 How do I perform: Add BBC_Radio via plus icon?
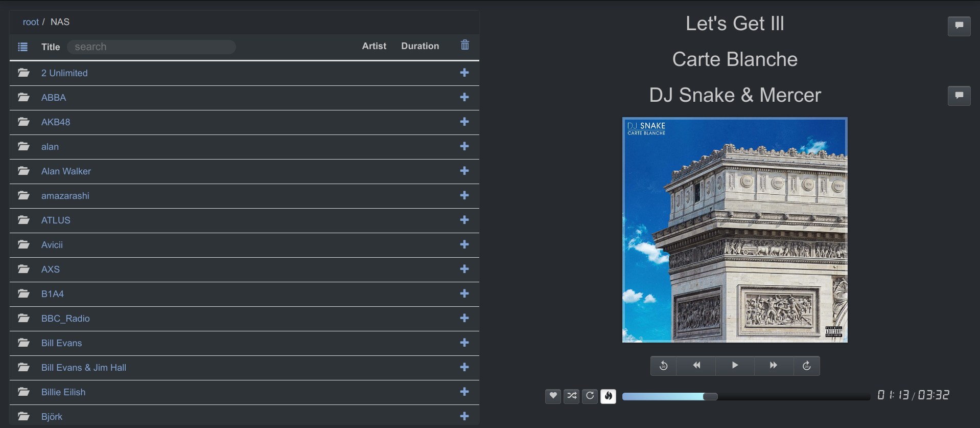point(464,318)
